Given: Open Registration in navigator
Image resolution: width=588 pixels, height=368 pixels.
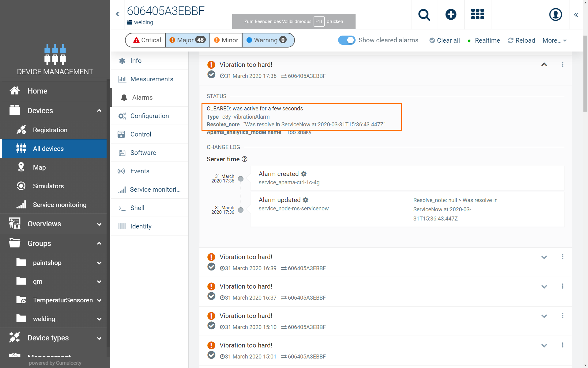Looking at the screenshot, I should (x=54, y=130).
